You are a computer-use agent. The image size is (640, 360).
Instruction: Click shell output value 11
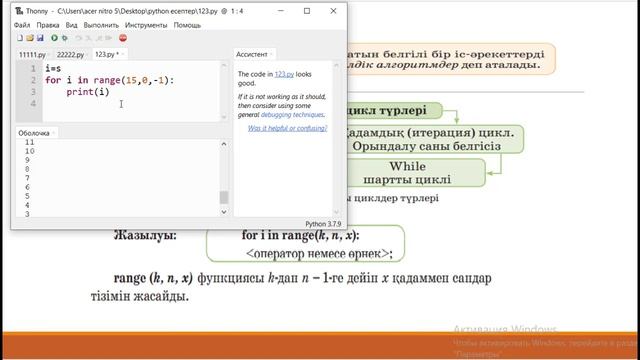click(x=29, y=142)
